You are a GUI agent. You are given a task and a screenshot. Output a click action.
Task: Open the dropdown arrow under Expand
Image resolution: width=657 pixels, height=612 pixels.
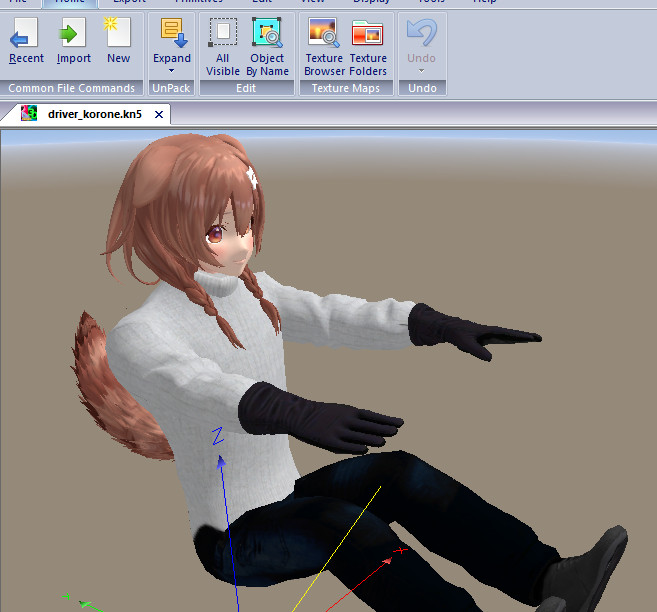pyautogui.click(x=172, y=71)
